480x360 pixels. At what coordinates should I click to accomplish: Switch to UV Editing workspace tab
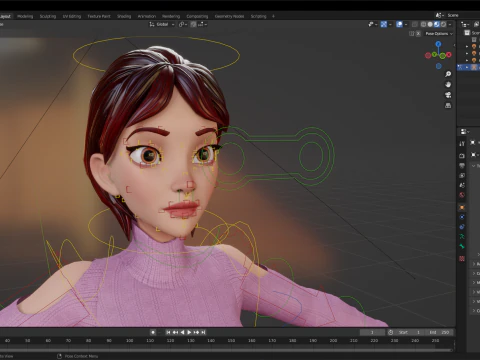(x=72, y=16)
